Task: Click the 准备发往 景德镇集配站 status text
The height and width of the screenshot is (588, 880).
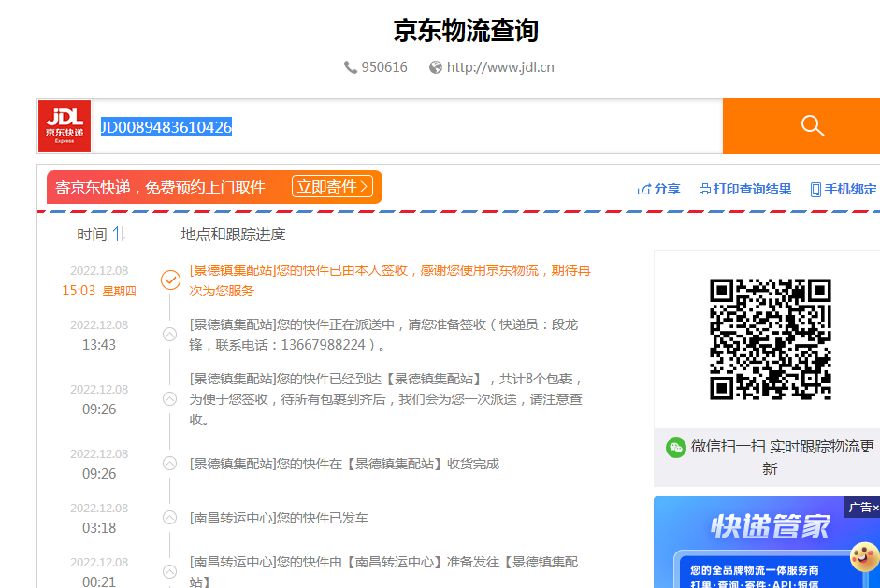Action: (383, 572)
